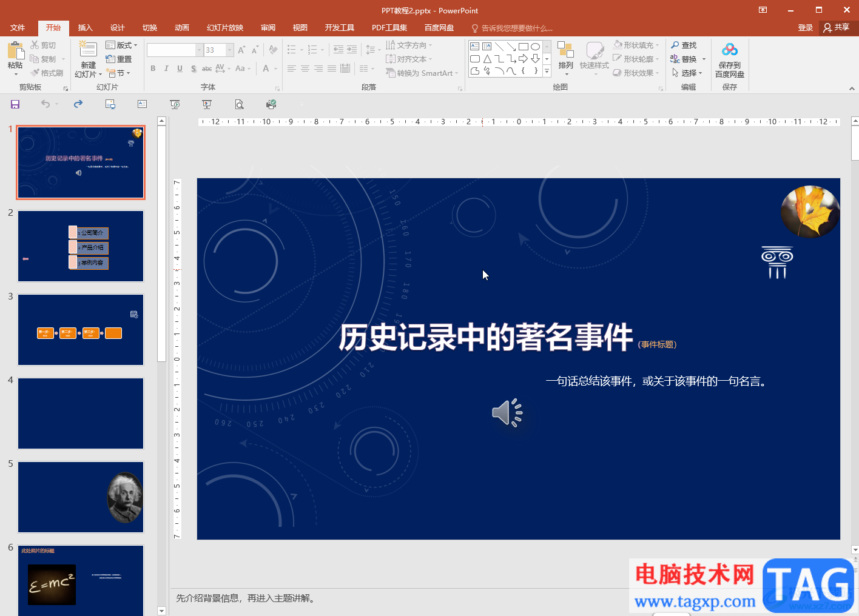This screenshot has height=616, width=859.
Task: Open the font size dropdown showing 33
Action: click(x=230, y=50)
